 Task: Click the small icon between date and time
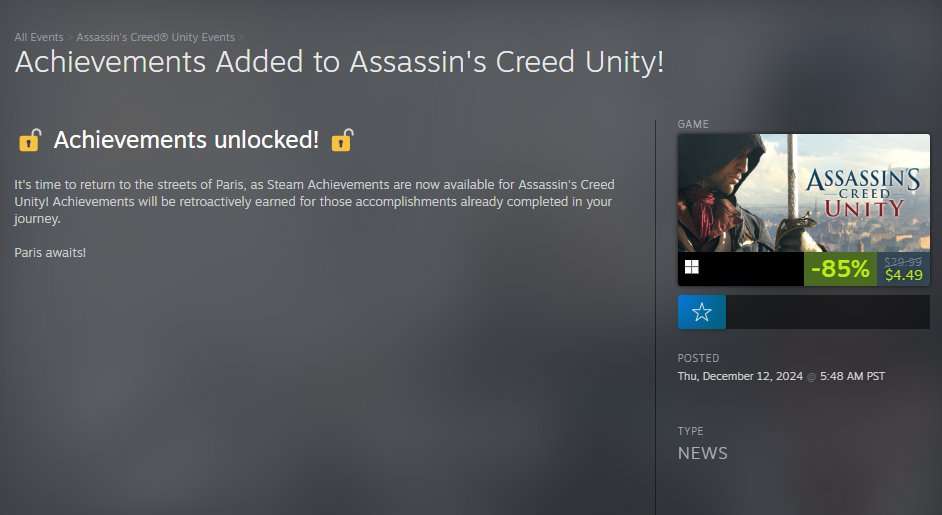[x=812, y=377]
